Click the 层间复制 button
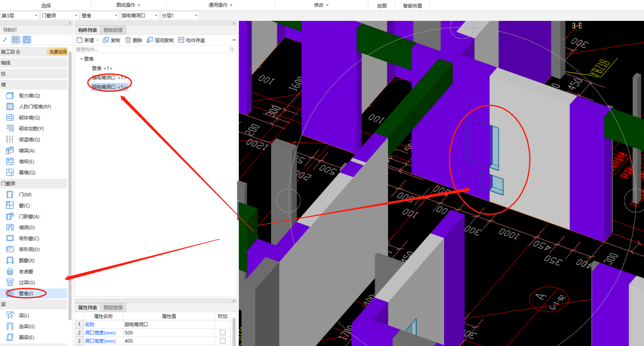Screen dimensions: 644x346 click(x=160, y=40)
